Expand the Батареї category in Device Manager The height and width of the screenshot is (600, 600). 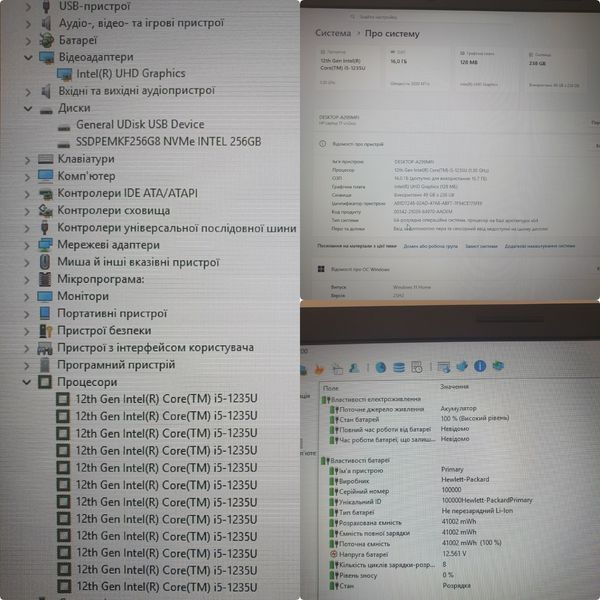28,40
